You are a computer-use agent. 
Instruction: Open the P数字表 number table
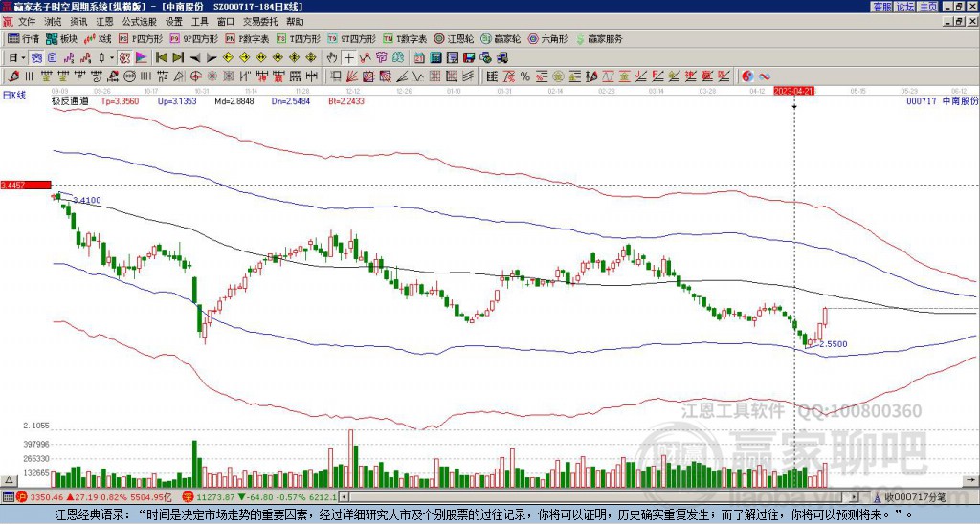click(248, 38)
